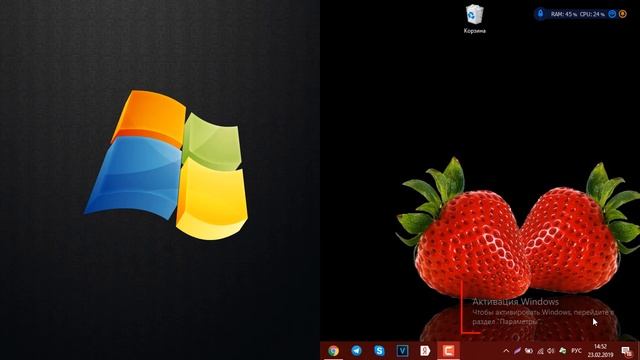This screenshot has height=360, width=640.
Task: Switch the РУС input language indicator
Action: pos(576,351)
